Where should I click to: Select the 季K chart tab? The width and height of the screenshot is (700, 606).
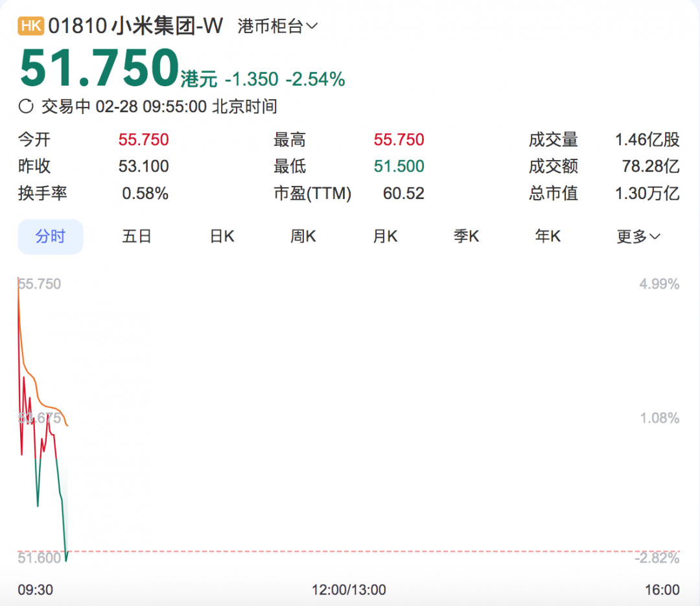pyautogui.click(x=467, y=236)
